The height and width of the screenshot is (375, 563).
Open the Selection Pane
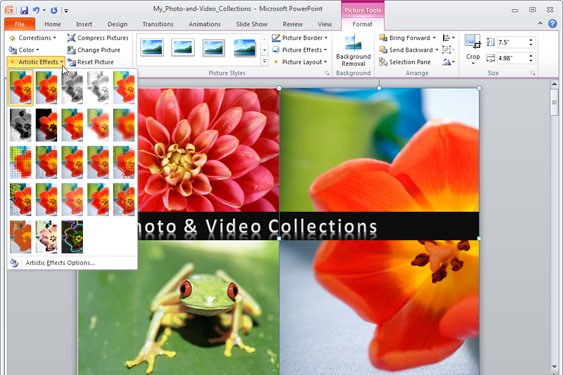coord(405,62)
